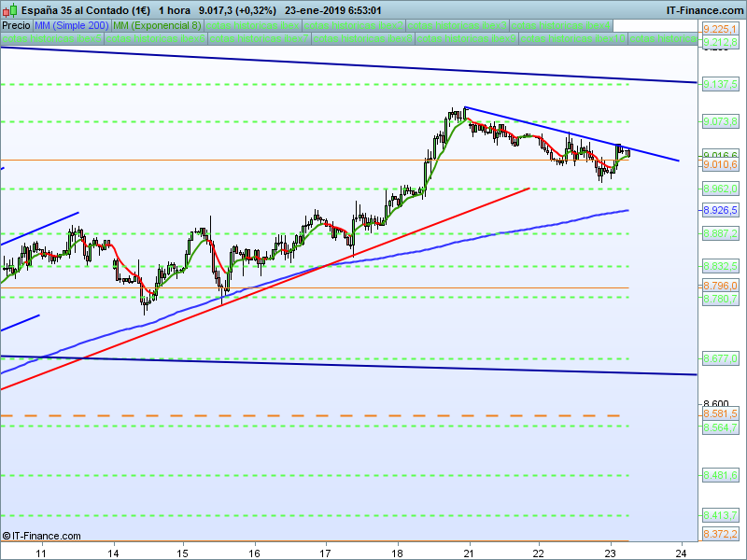The width and height of the screenshot is (747, 560).
Task: Click the 8.962,0 price level label
Action: point(720,189)
